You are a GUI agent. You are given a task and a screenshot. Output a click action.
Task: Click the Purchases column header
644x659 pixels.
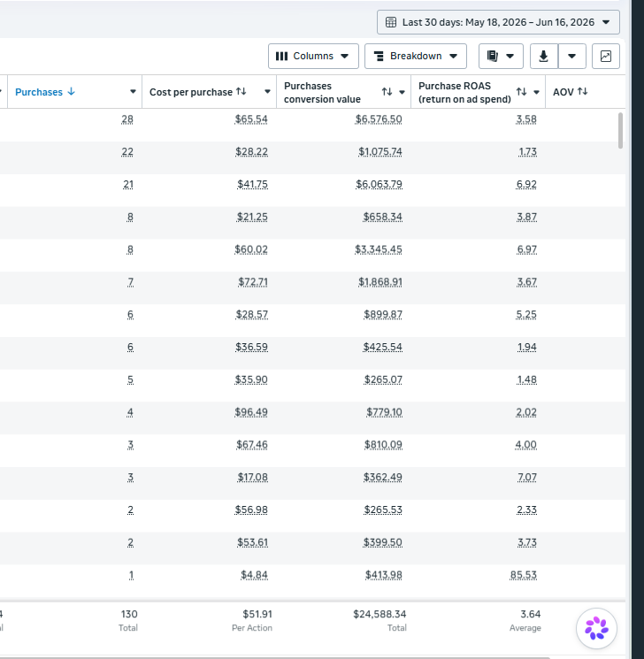click(x=39, y=92)
